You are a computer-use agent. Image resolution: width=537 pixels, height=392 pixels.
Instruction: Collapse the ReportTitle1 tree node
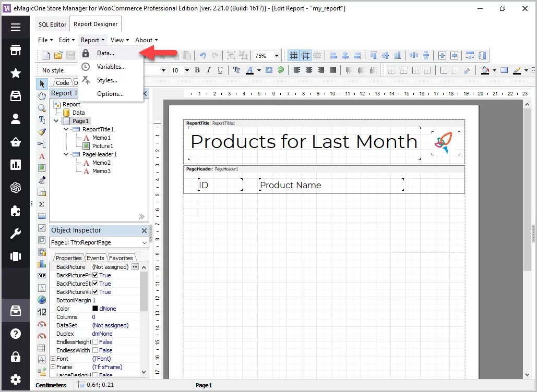coord(66,129)
